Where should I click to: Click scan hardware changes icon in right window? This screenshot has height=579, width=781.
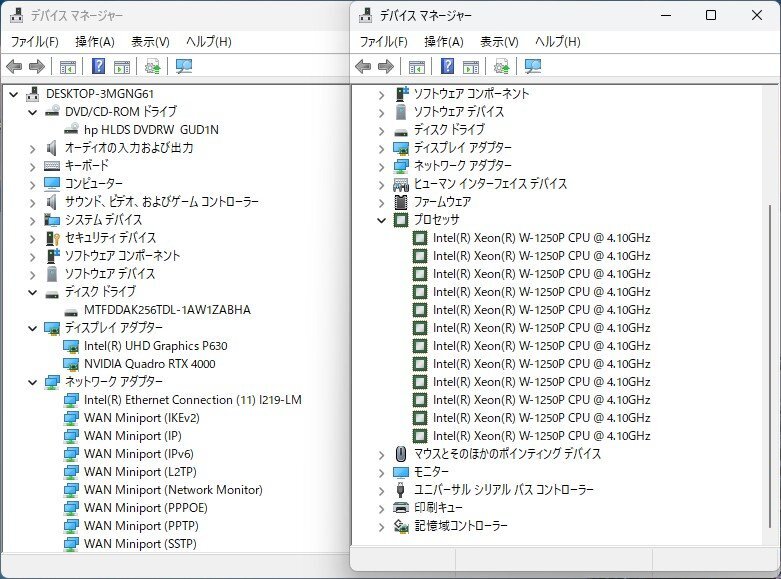point(533,66)
